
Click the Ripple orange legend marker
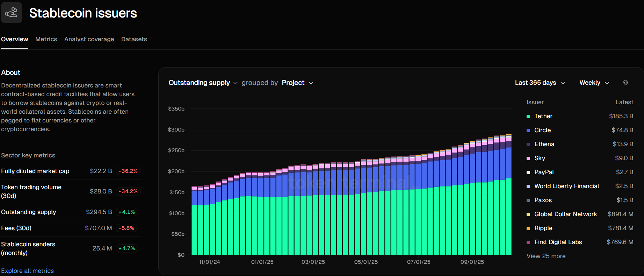coord(528,228)
